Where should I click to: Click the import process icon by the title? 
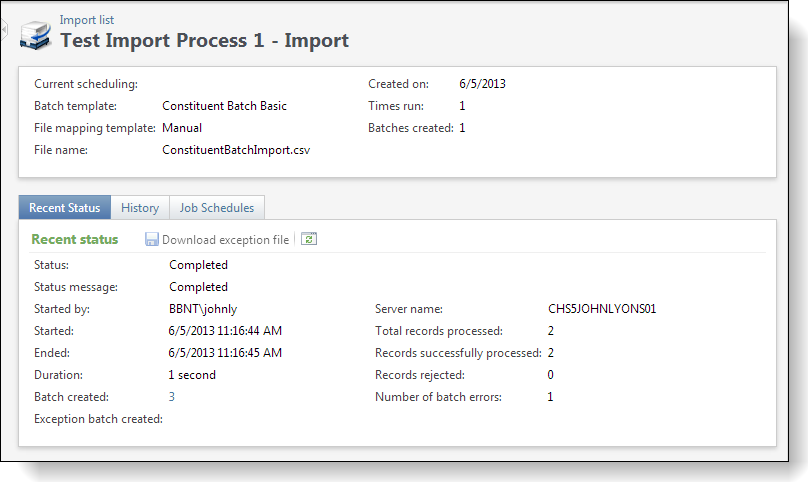(35, 35)
